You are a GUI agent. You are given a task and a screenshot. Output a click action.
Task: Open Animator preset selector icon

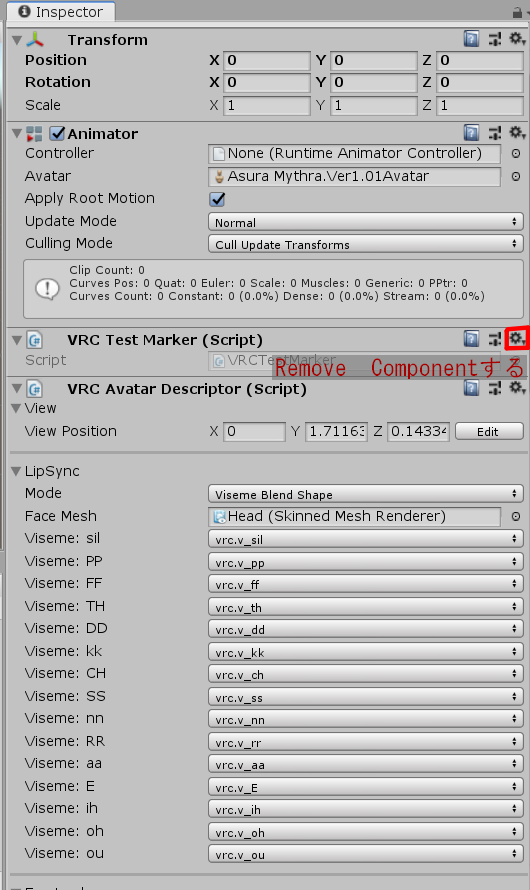pos(495,133)
